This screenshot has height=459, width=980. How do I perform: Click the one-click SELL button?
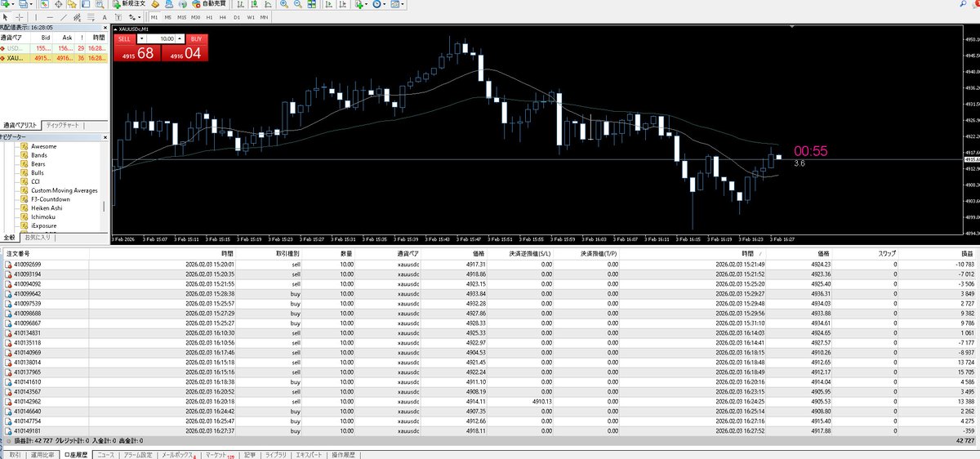[x=124, y=38]
